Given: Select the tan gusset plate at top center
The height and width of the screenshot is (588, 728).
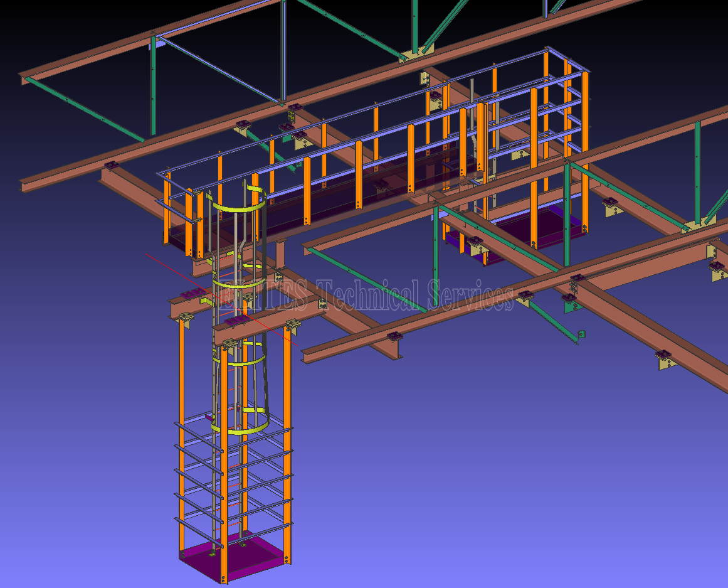Looking at the screenshot, I should click(x=414, y=55).
